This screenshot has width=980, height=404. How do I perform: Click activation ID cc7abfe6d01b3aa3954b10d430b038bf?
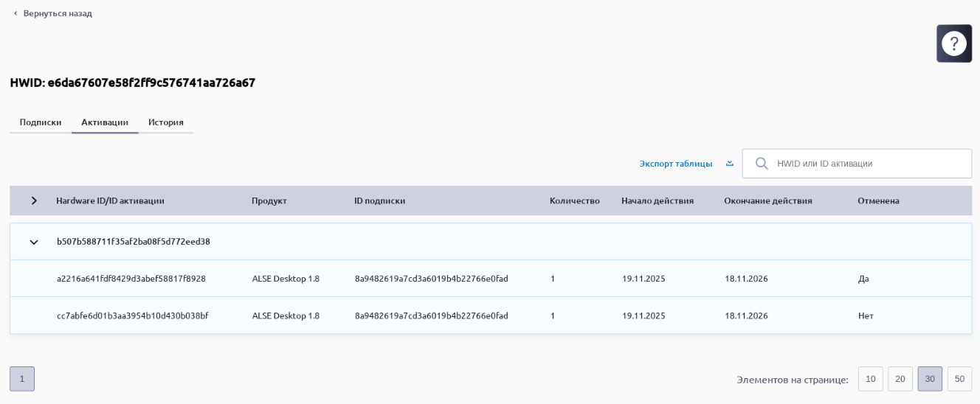coord(133,316)
